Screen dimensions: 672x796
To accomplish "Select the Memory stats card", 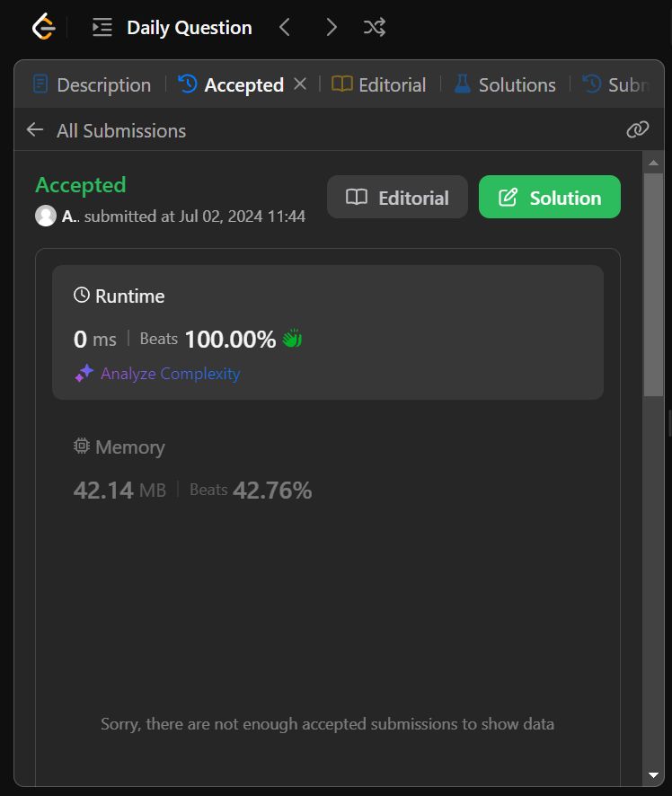I will point(327,469).
